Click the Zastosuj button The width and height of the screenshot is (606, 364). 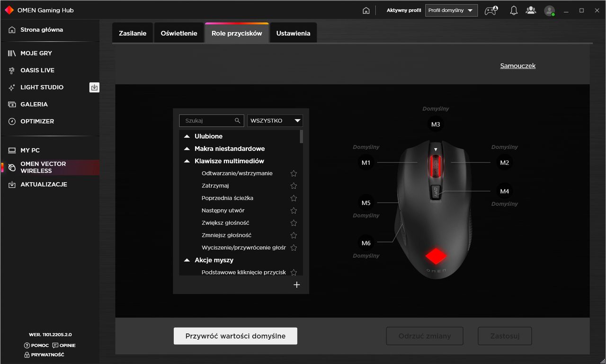coord(505,336)
